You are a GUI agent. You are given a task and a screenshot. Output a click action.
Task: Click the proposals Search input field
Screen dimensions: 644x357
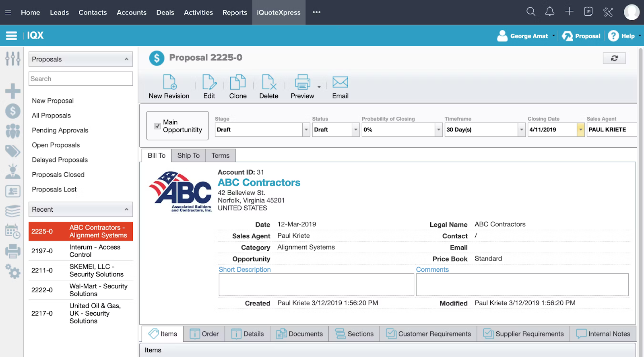[81, 79]
